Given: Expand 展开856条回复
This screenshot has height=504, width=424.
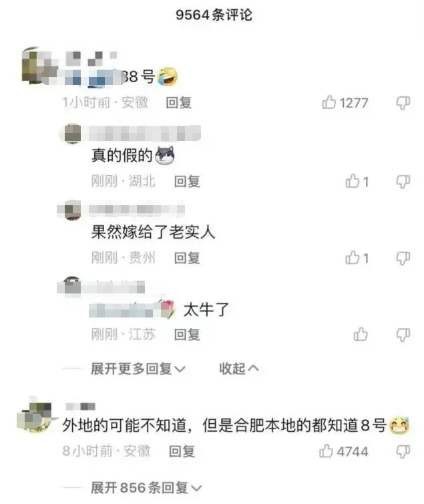Looking at the screenshot, I should [146, 488].
